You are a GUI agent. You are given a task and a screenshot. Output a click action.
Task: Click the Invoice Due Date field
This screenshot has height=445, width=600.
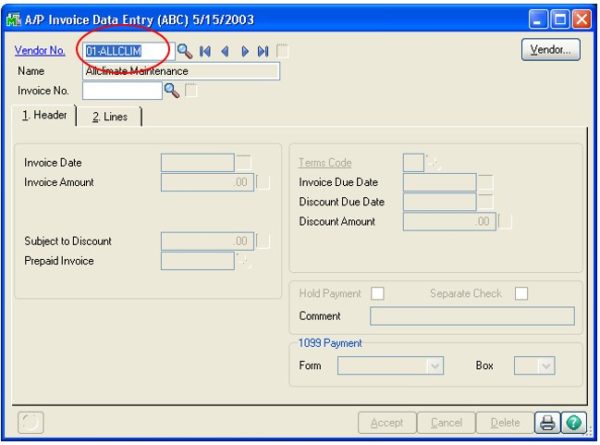pos(440,183)
